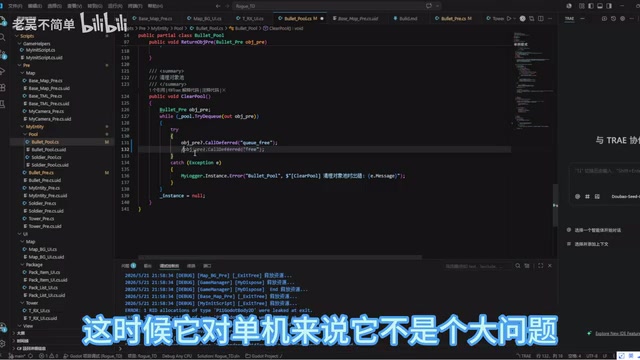Click the customize layout icon

(582, 6)
